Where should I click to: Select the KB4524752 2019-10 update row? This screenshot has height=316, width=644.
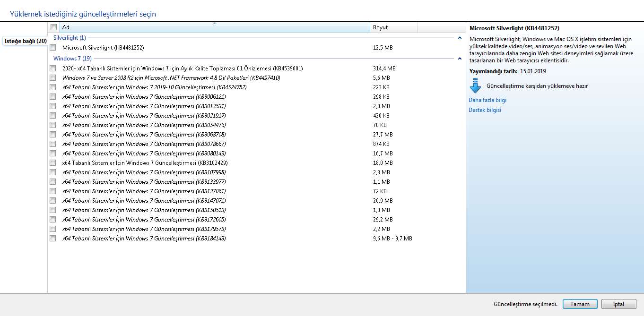click(x=154, y=87)
